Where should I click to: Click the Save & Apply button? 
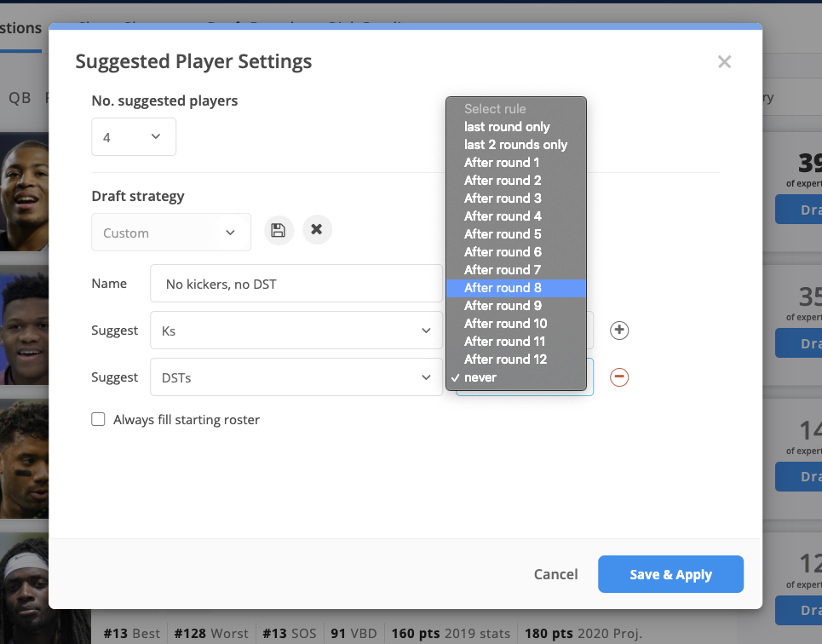click(x=670, y=574)
